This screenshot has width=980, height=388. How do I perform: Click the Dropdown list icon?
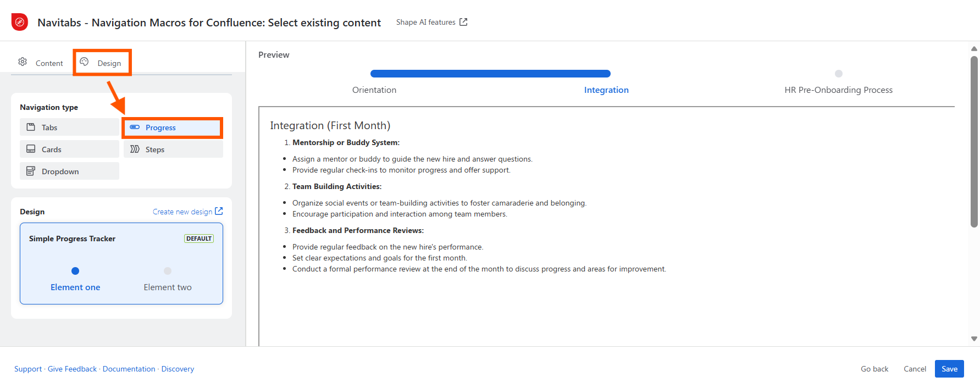(x=31, y=171)
